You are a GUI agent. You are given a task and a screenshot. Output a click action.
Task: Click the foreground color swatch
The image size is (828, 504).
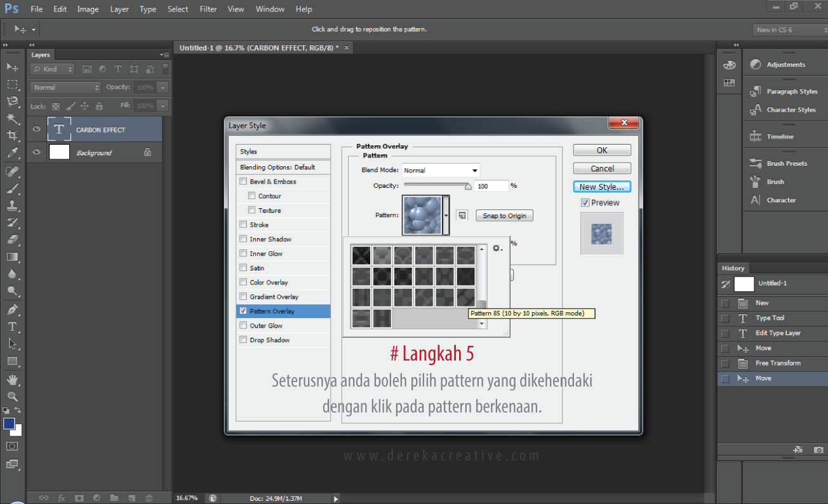click(9, 423)
